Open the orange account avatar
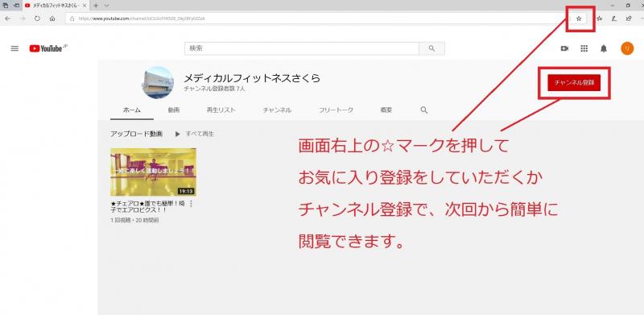This screenshot has width=644, height=315. [627, 48]
